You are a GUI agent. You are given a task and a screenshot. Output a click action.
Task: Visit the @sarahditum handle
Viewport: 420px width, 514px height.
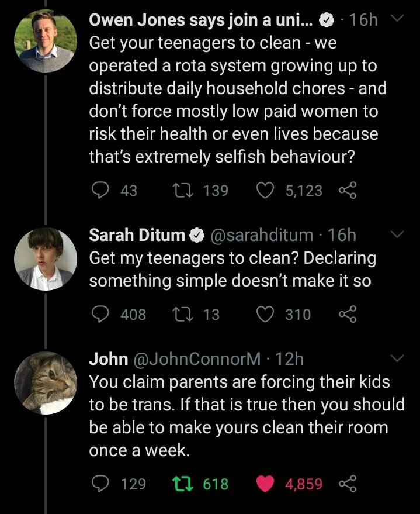(x=261, y=235)
